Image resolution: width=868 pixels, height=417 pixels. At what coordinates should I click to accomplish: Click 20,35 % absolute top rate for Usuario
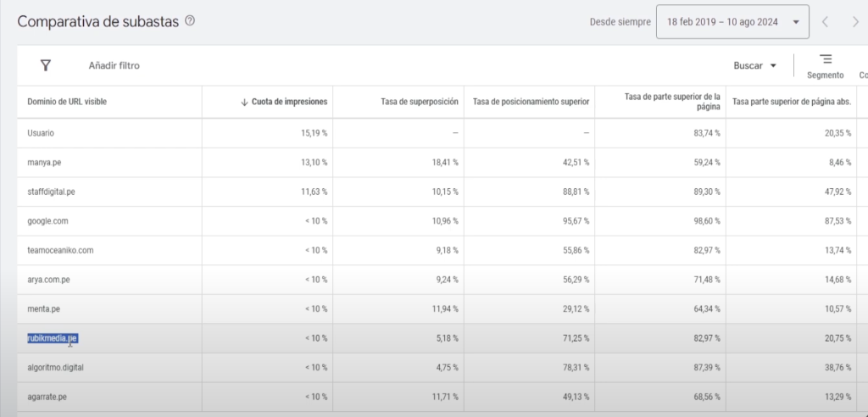[x=838, y=133]
